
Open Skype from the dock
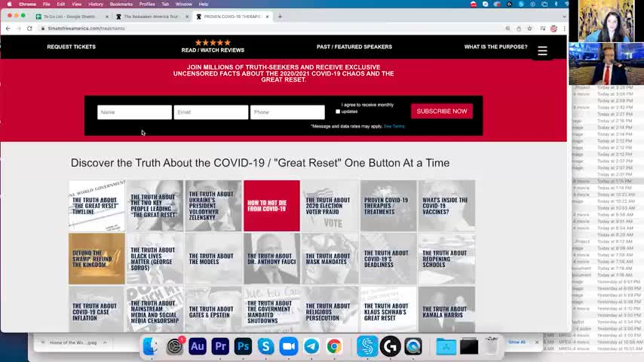(265, 346)
